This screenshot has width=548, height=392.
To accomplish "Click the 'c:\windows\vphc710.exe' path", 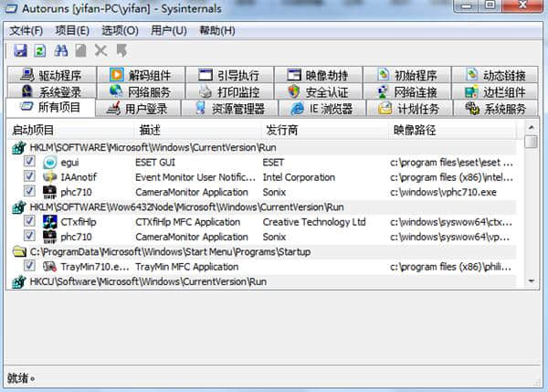I will pos(443,192).
